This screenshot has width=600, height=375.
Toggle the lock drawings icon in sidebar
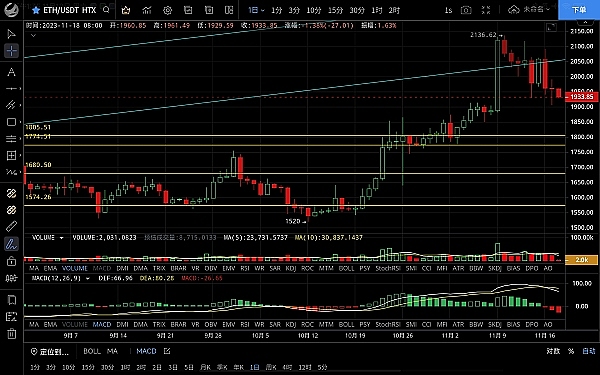(11, 261)
